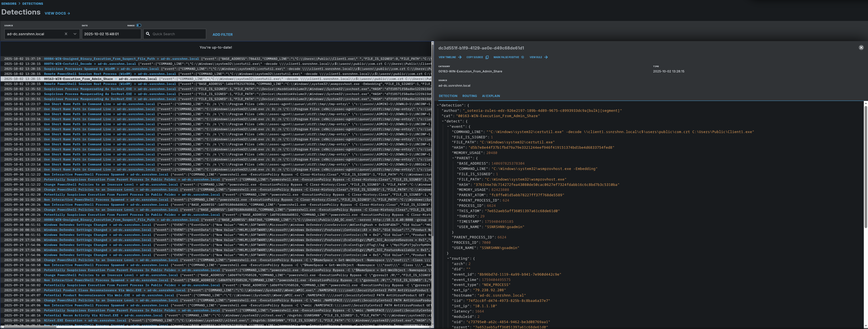Click the View Timeline arrow icon
The image size is (868, 329).
point(460,57)
